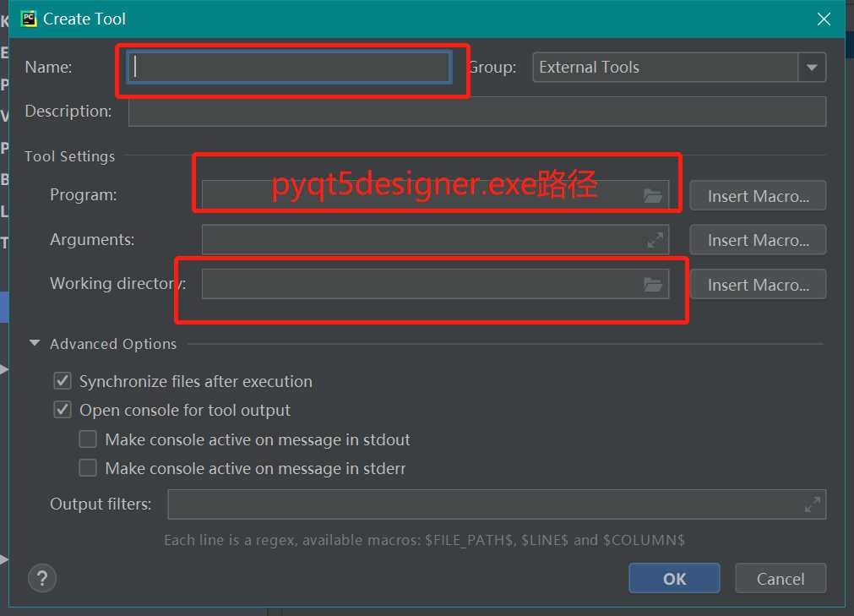Enable Make console active on stderr

coord(88,468)
